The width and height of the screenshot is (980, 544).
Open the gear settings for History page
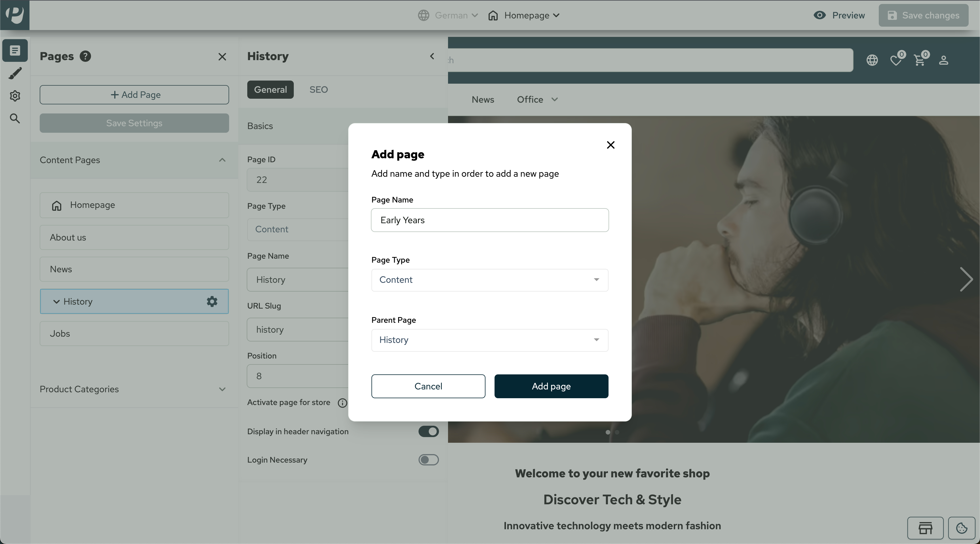point(212,301)
